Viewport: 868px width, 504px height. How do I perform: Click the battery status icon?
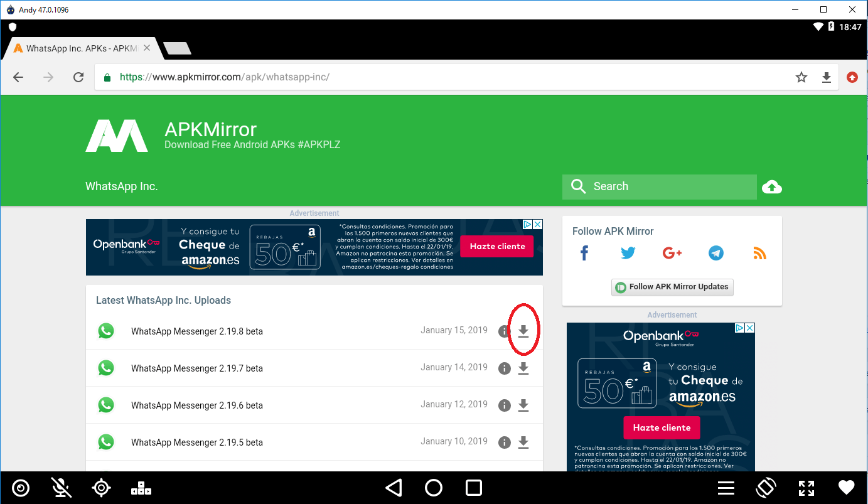832,27
